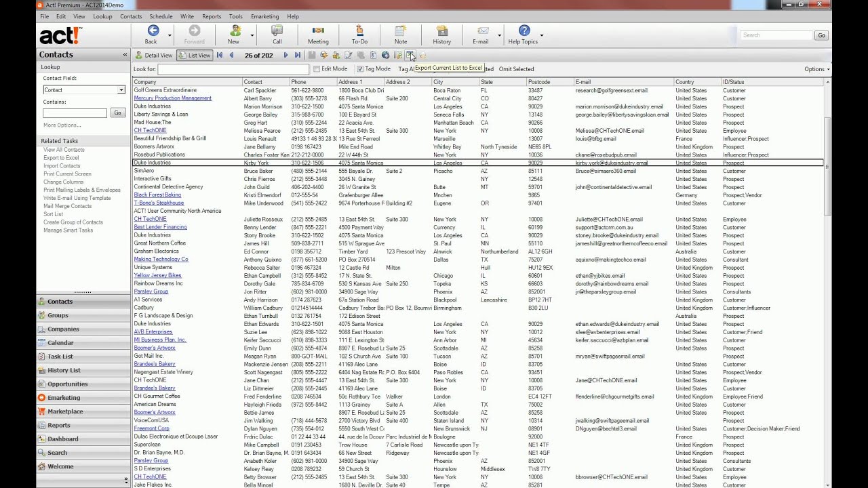Click Go button next to Search box
Screen dimensions: 868x488
(821, 35)
